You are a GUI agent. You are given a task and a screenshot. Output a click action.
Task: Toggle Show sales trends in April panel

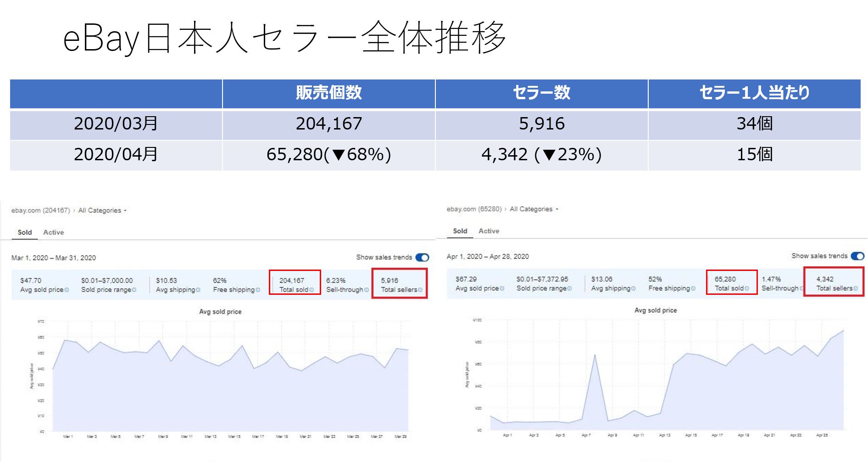coord(857,256)
